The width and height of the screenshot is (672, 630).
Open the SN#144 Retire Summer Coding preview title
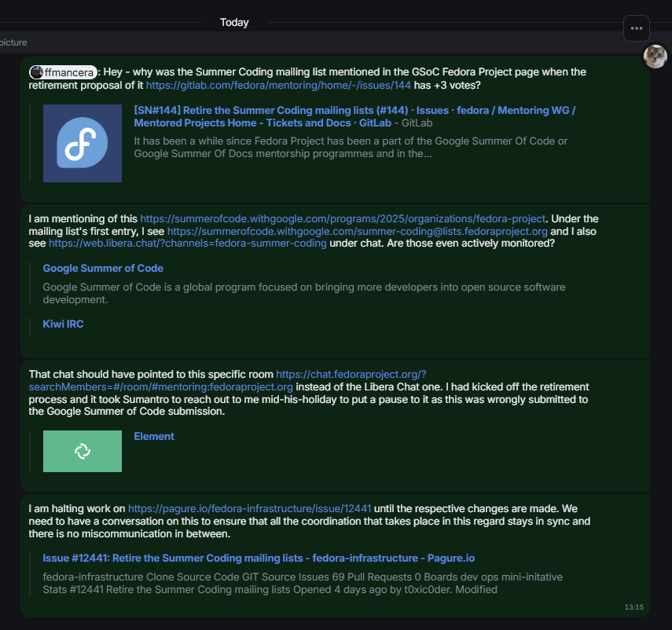(354, 116)
